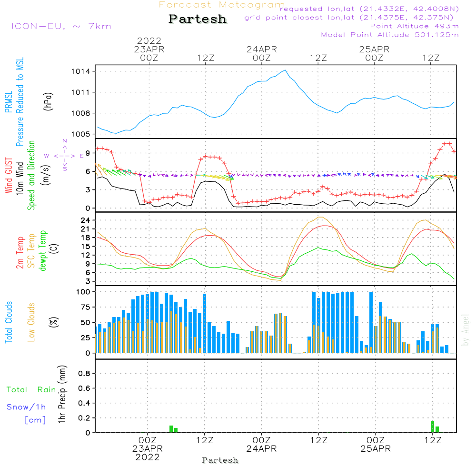Click the 24 tick on temperature axis
Image resolution: width=476 pixels, height=476 pixels.
[x=85, y=220]
